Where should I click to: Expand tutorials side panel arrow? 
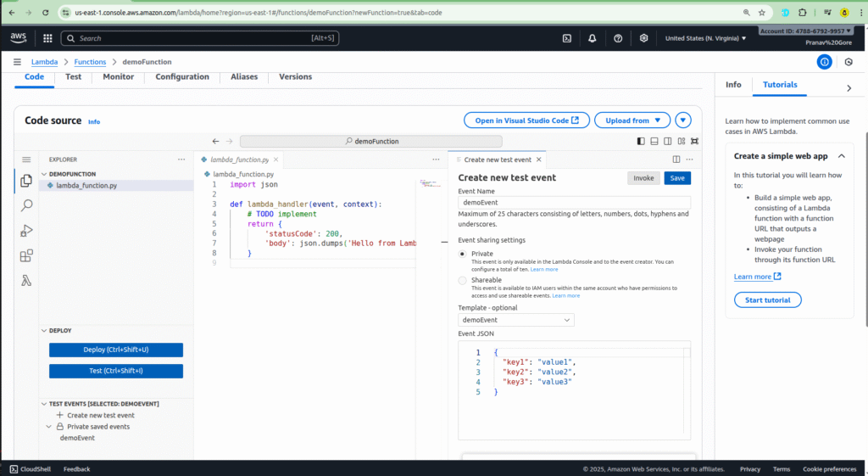(849, 88)
